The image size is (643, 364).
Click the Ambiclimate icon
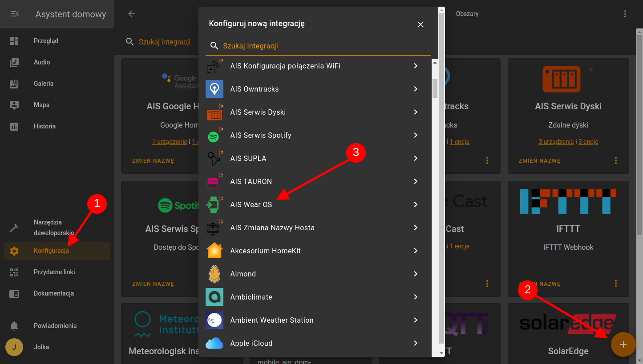(x=214, y=297)
